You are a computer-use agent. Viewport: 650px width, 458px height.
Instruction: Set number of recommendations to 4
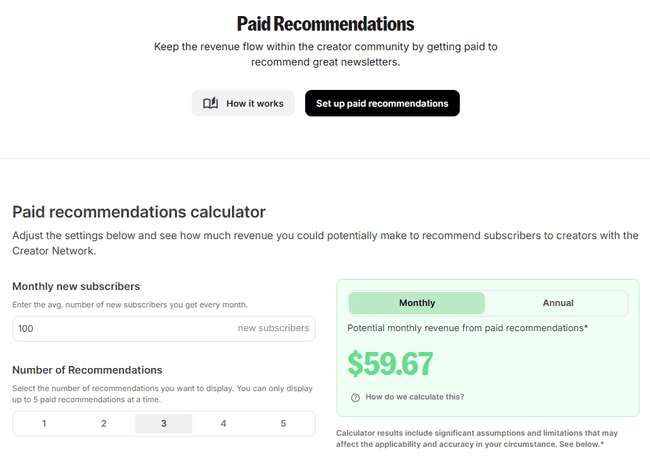[x=223, y=424]
